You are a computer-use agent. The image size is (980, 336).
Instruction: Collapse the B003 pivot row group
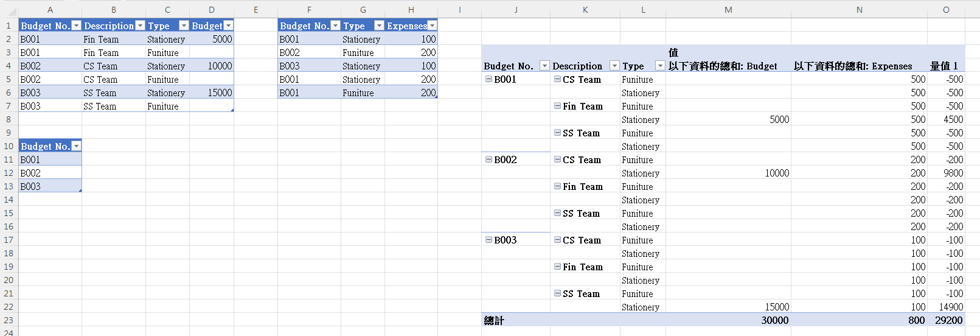[x=488, y=240]
